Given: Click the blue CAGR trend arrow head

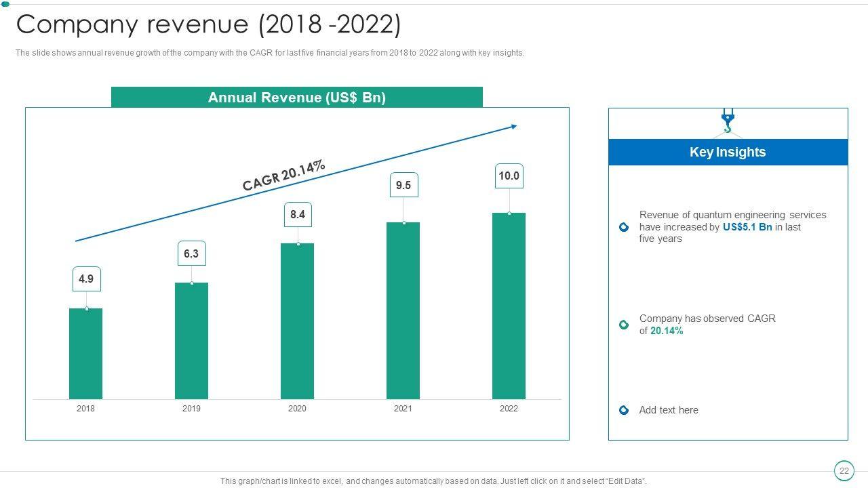Looking at the screenshot, I should coord(513,126).
